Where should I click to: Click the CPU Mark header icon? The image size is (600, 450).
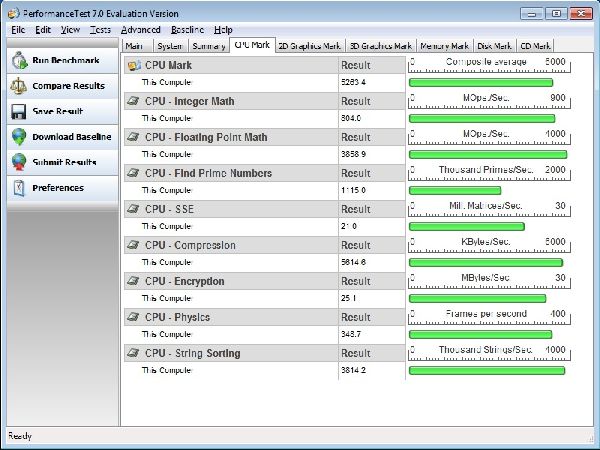tap(134, 65)
